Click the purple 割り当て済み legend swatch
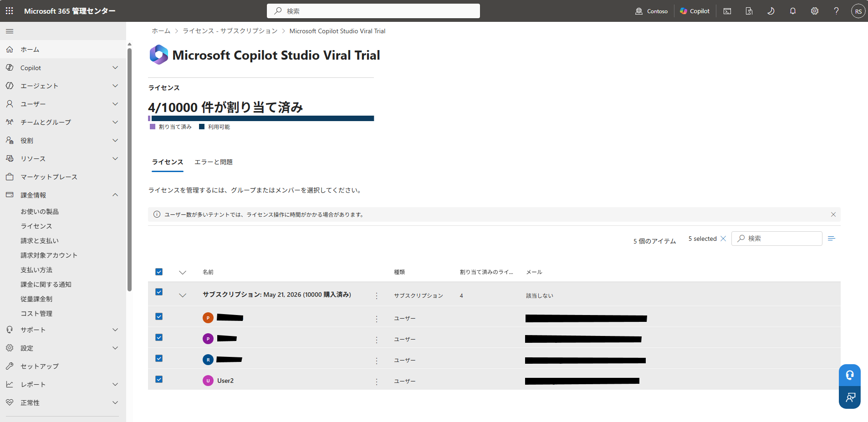The width and height of the screenshot is (868, 422). point(153,127)
